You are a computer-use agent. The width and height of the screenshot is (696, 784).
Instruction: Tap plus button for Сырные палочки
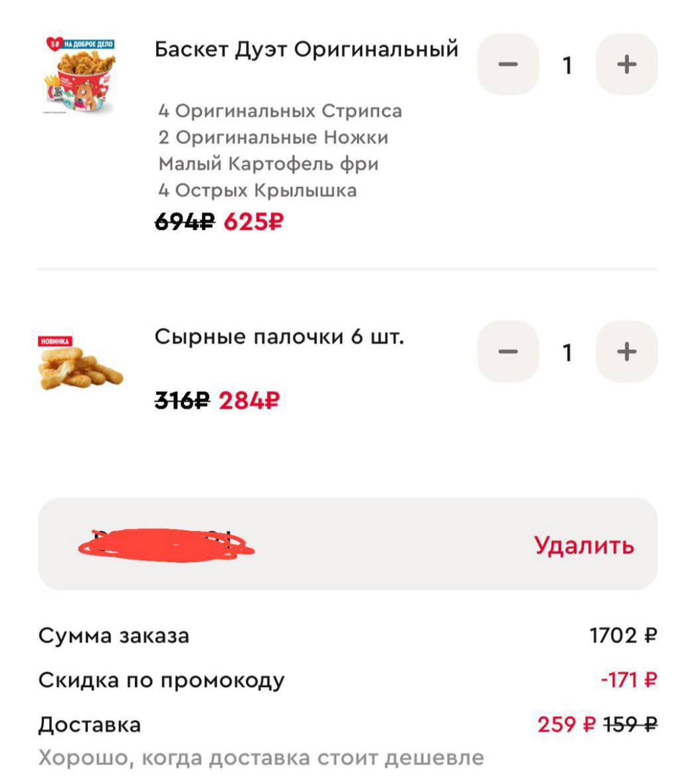[626, 351]
